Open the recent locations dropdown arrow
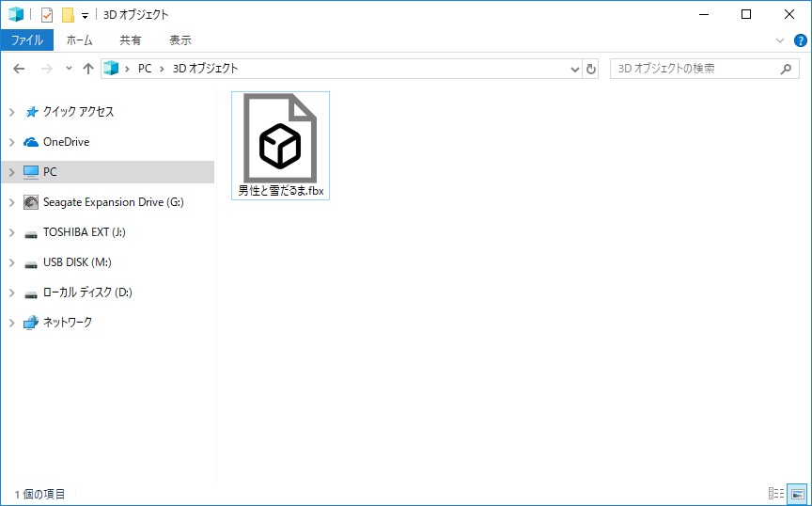 coord(69,68)
